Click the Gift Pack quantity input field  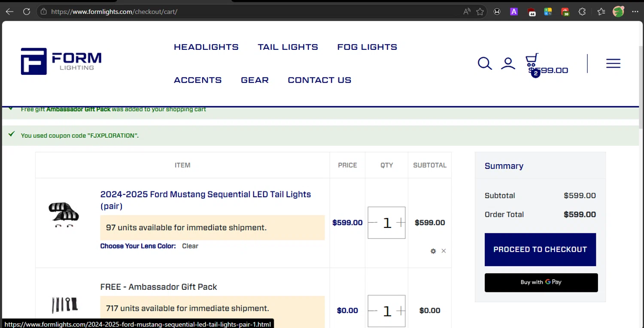coord(387,311)
